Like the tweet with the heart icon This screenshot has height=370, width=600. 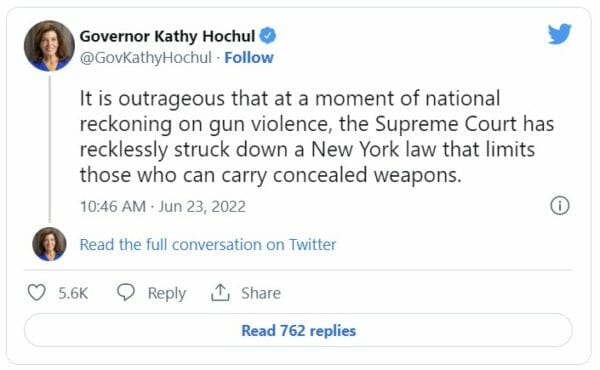tap(37, 293)
